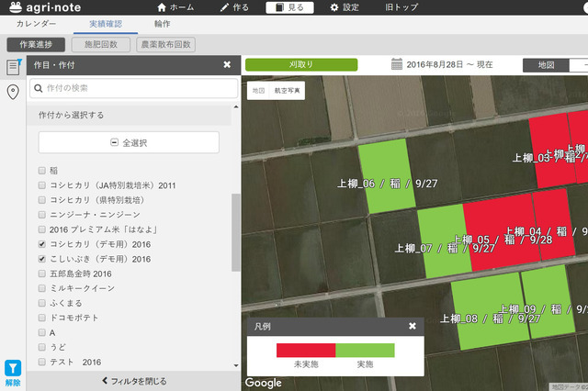Screen dimensions: 588x391
Task: Click field label 上柳_08 / 稲 / 9/27
Action: (x=490, y=318)
